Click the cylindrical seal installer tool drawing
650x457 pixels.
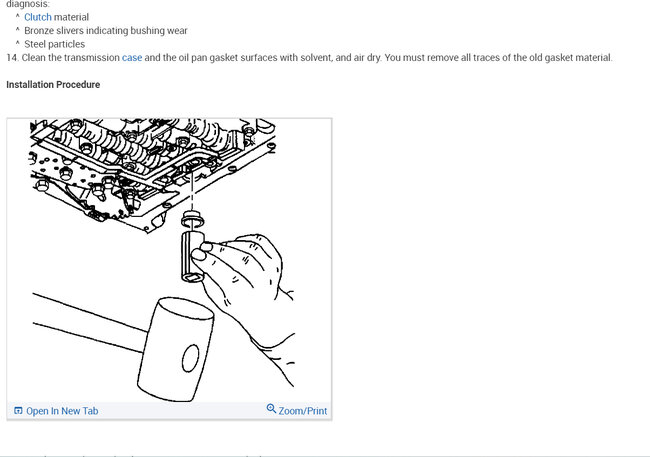pyautogui.click(x=192, y=257)
